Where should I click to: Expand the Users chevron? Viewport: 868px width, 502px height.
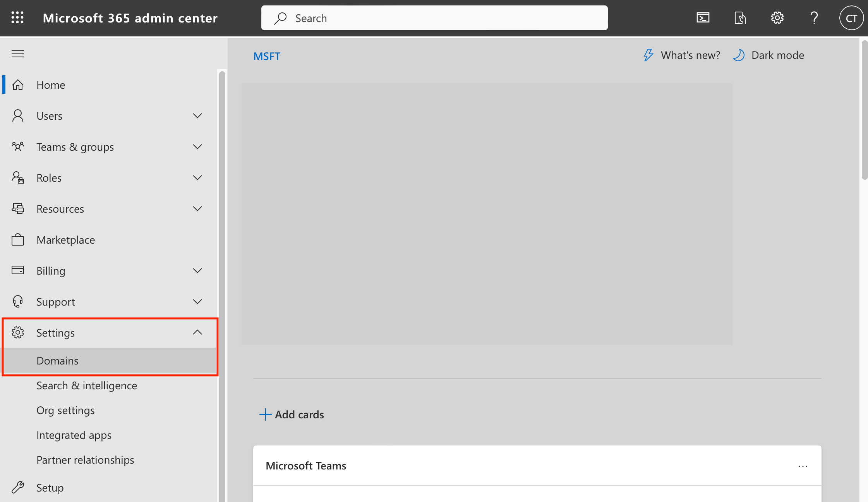pos(197,116)
